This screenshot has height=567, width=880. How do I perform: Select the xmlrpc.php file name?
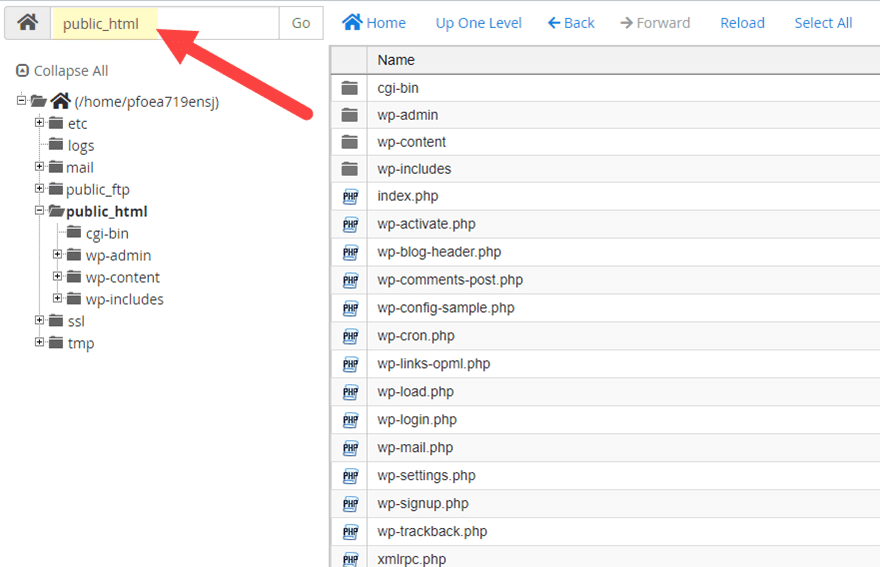coord(411,559)
